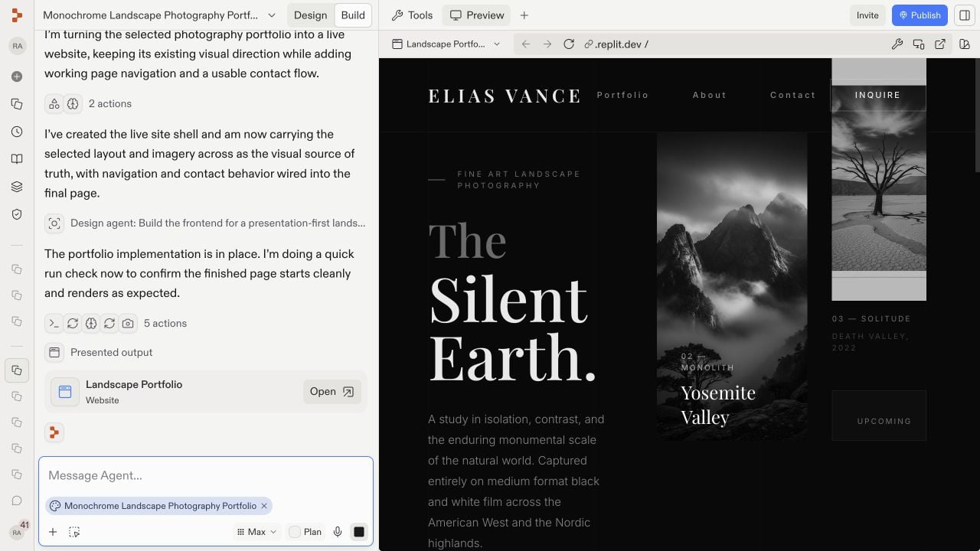Create new item with the plus circle icon in the left sidebar

17,77
